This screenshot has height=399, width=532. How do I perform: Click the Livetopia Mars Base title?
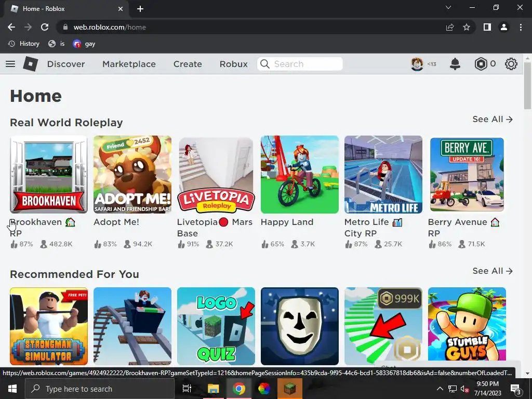click(215, 228)
